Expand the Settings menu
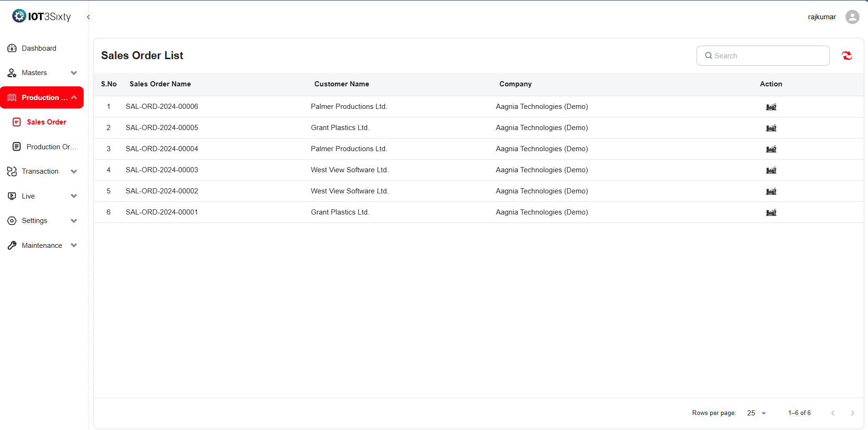 pyautogui.click(x=42, y=221)
